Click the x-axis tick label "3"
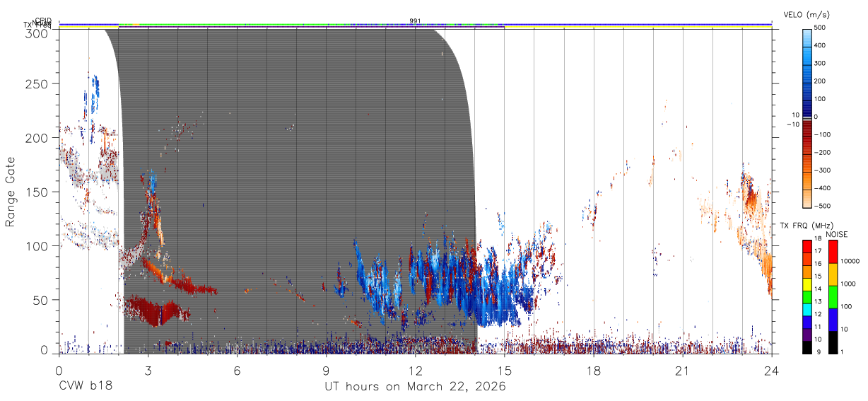 (148, 370)
